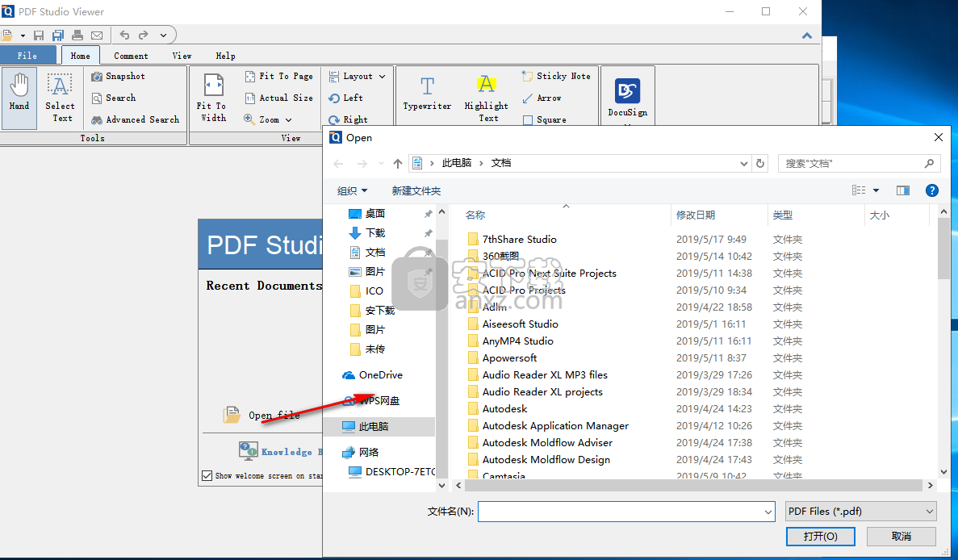Open the Knowledge Base link
The height and width of the screenshot is (560, 958).
pos(280,451)
